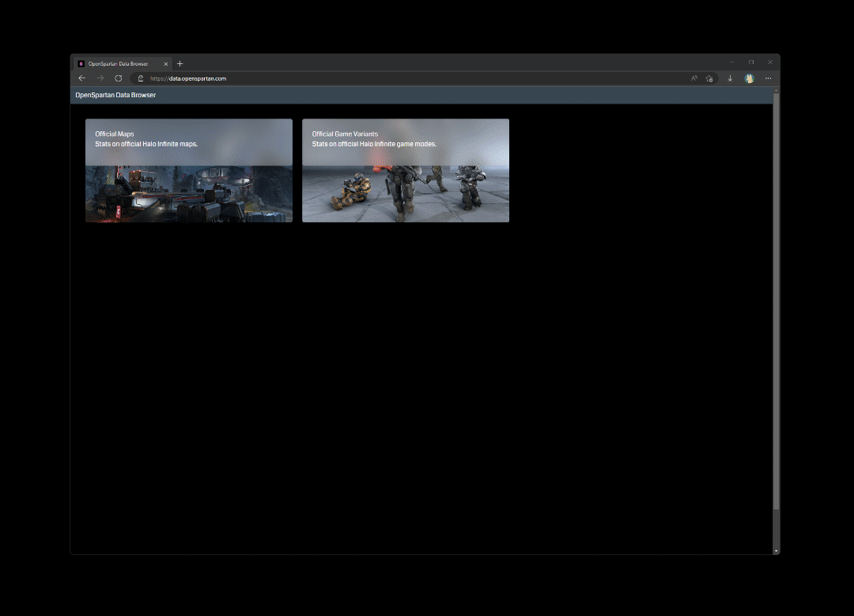Minimize the browser window
Image resolution: width=854 pixels, height=616 pixels.
point(732,62)
